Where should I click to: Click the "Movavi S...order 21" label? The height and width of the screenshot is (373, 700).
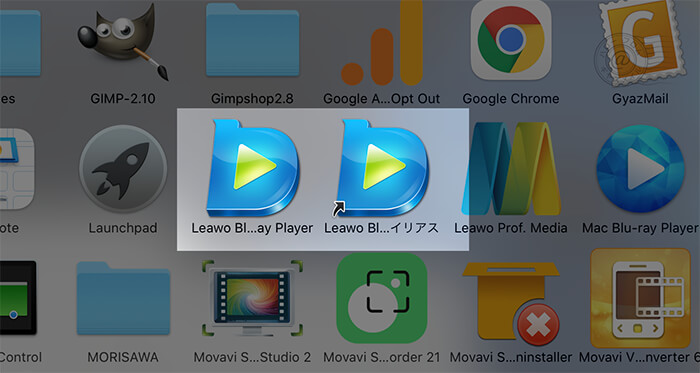[x=382, y=357]
